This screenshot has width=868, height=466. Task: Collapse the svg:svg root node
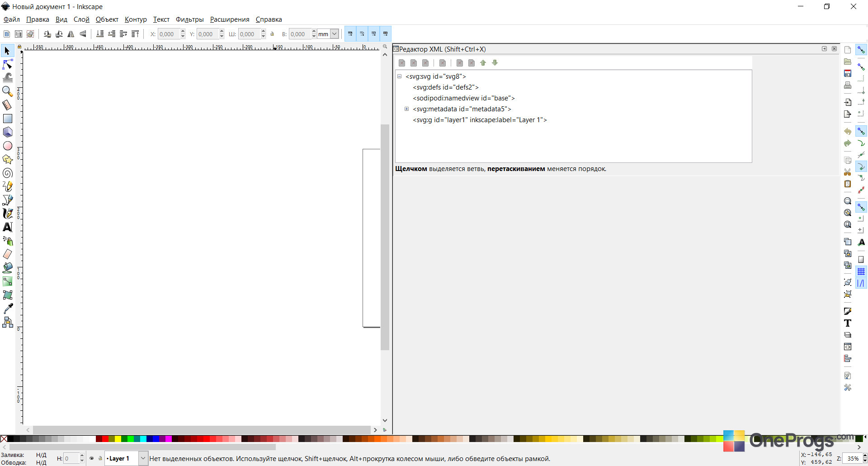[x=400, y=76]
